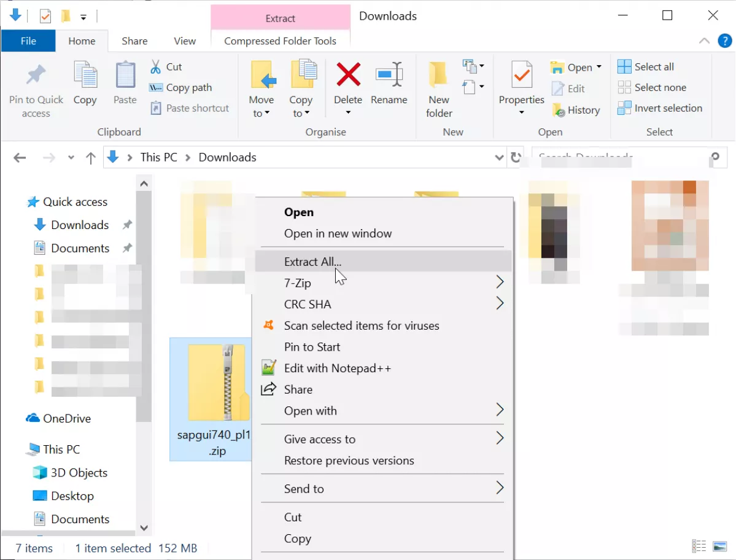Viewport: 736px width, 560px height.
Task: Collapse the ribbon with the chevron
Action: (704, 41)
